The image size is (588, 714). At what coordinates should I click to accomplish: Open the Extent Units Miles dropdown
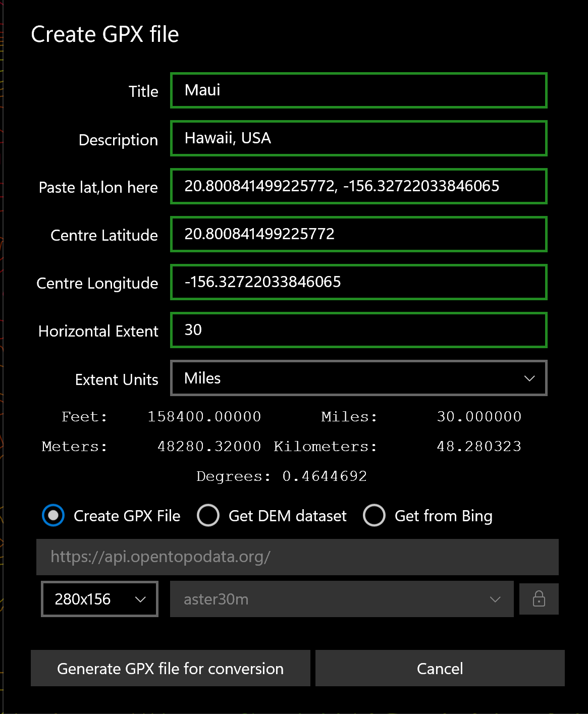tap(359, 378)
